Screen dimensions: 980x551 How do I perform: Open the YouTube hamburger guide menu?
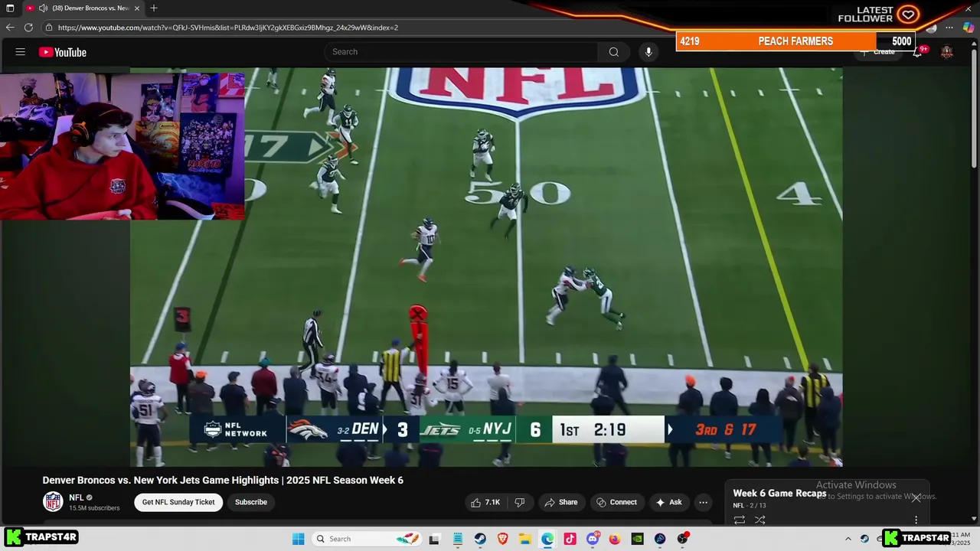21,52
